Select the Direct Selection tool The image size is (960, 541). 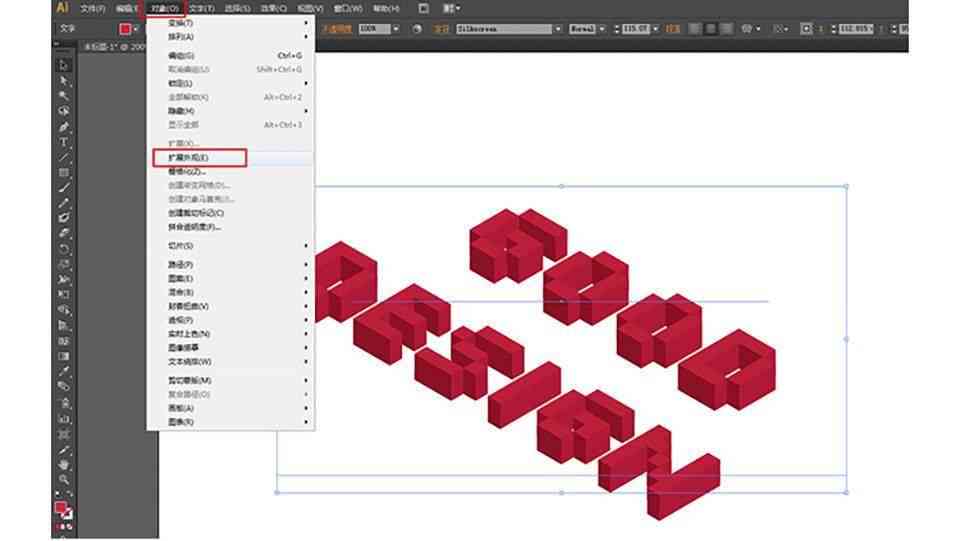[x=64, y=81]
